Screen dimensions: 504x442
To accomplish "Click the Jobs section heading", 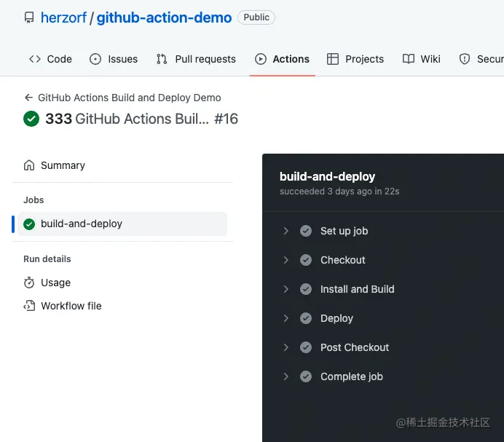I will tap(34, 200).
